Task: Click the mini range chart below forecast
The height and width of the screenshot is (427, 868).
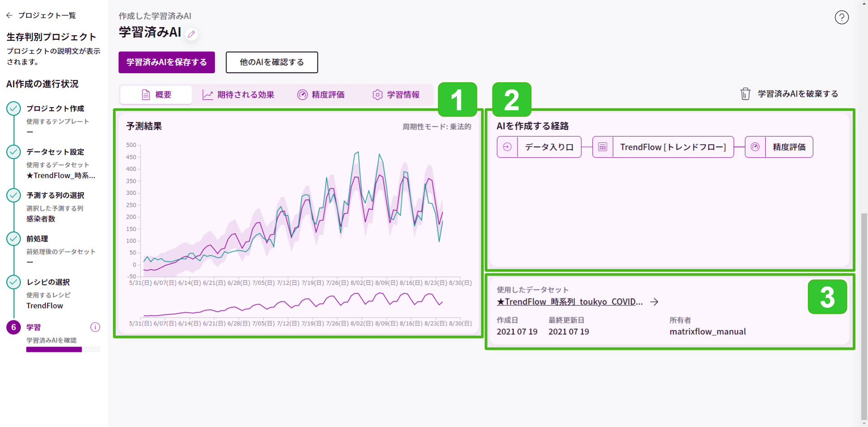Action: 299,308
